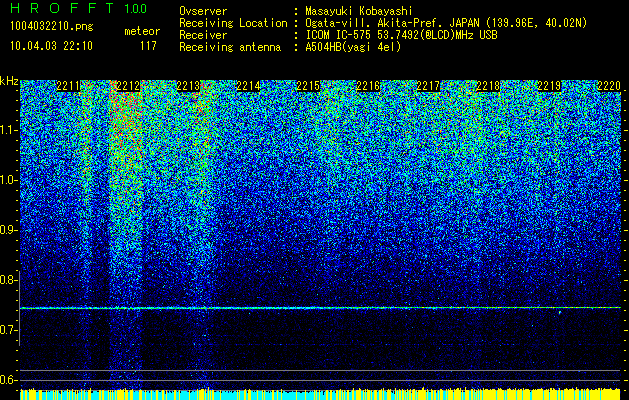The width and height of the screenshot is (629, 400).
Task: Click the file name 1004032210.png
Action: [x=52, y=27]
